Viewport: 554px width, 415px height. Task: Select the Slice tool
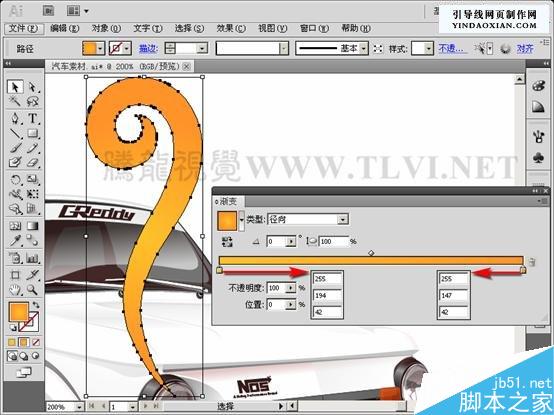33,275
